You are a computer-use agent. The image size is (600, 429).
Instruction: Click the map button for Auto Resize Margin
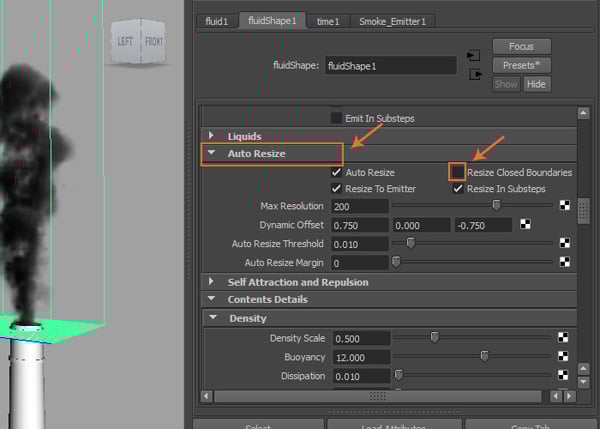pyautogui.click(x=565, y=262)
